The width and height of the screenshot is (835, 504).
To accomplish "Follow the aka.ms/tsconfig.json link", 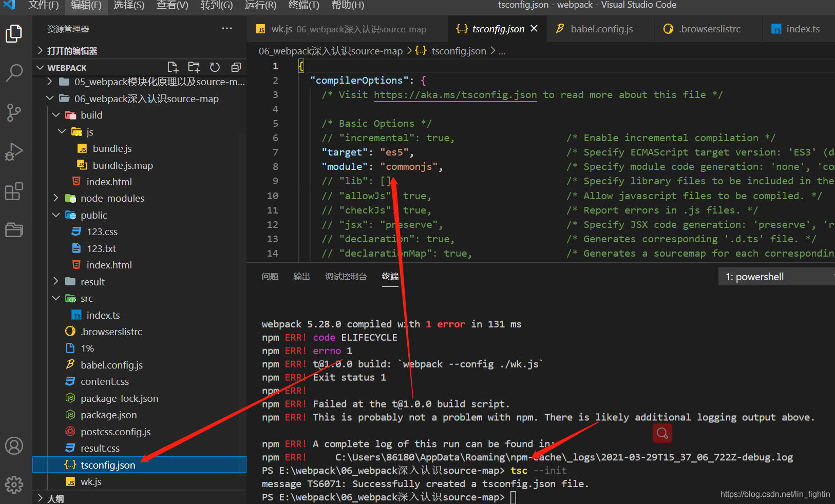I will [455, 94].
